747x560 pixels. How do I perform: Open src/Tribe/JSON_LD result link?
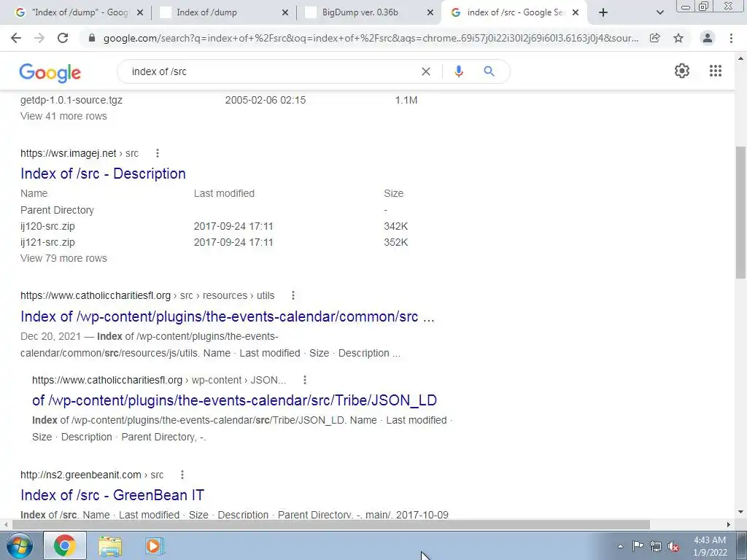tap(234, 400)
